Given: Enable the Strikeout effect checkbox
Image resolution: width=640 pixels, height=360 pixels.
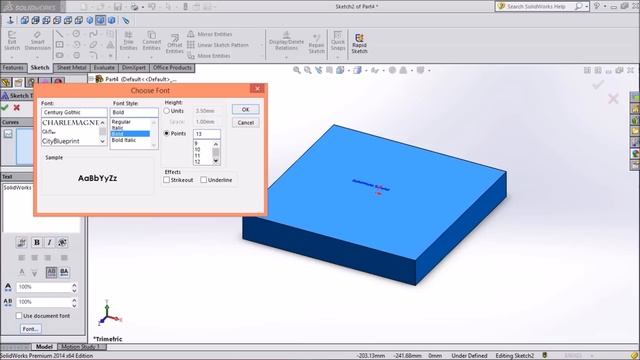Looking at the screenshot, I should [167, 180].
